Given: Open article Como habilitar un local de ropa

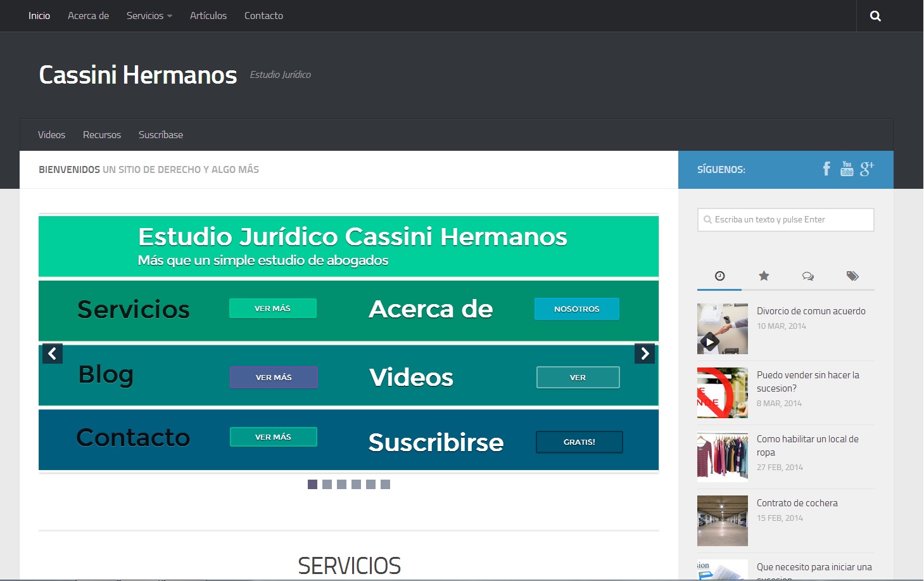Looking at the screenshot, I should click(x=807, y=445).
